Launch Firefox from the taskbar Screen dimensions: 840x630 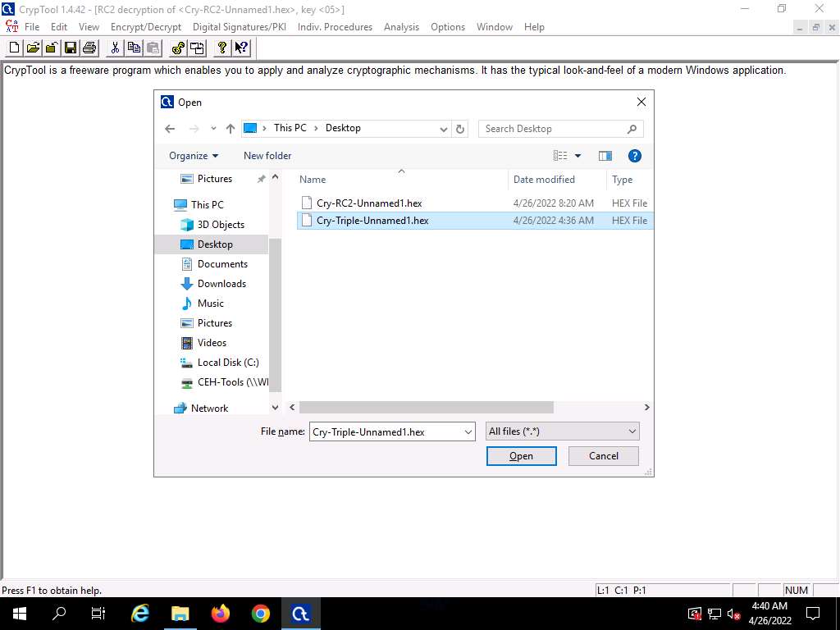[x=221, y=614]
